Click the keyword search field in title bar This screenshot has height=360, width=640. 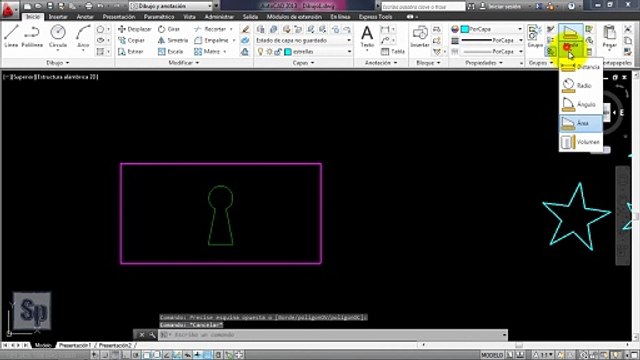(x=423, y=6)
